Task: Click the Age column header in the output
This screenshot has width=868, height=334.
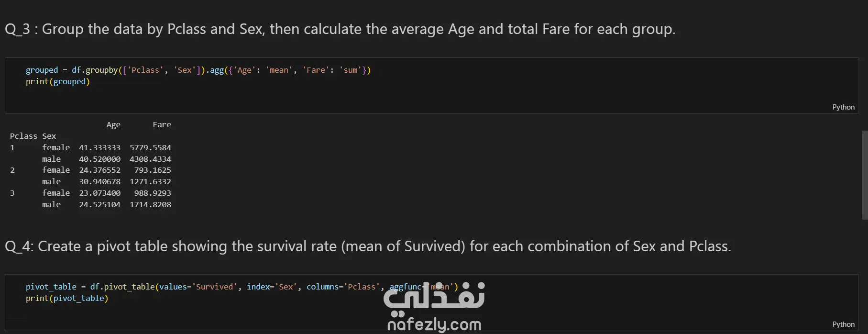Action: click(113, 125)
